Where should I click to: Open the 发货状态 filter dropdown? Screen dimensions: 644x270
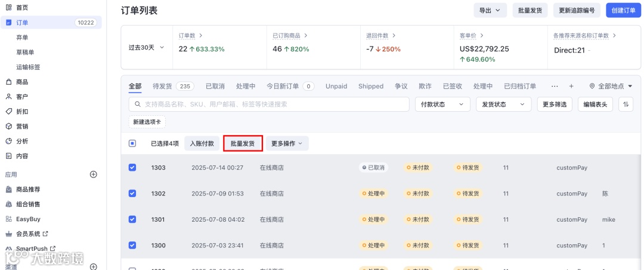(x=503, y=104)
